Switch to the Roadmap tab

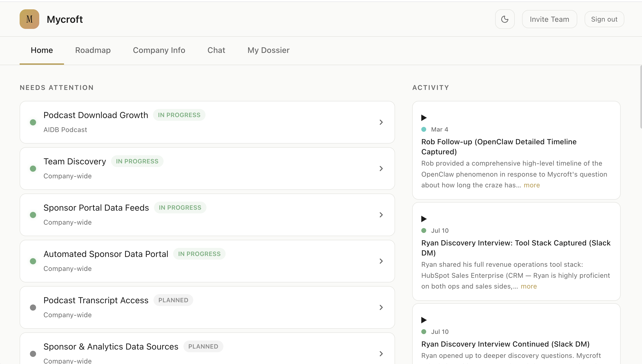[x=93, y=50]
